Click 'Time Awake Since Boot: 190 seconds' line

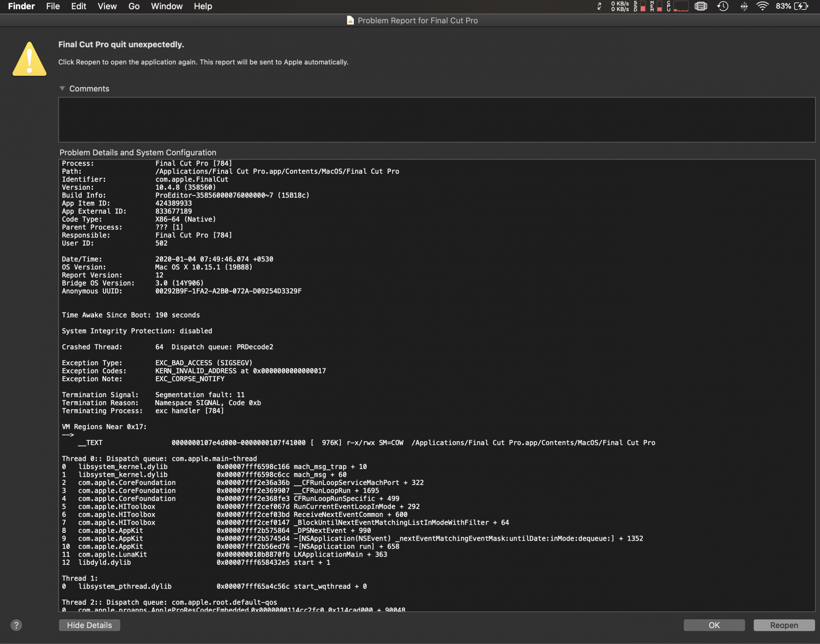[131, 315]
